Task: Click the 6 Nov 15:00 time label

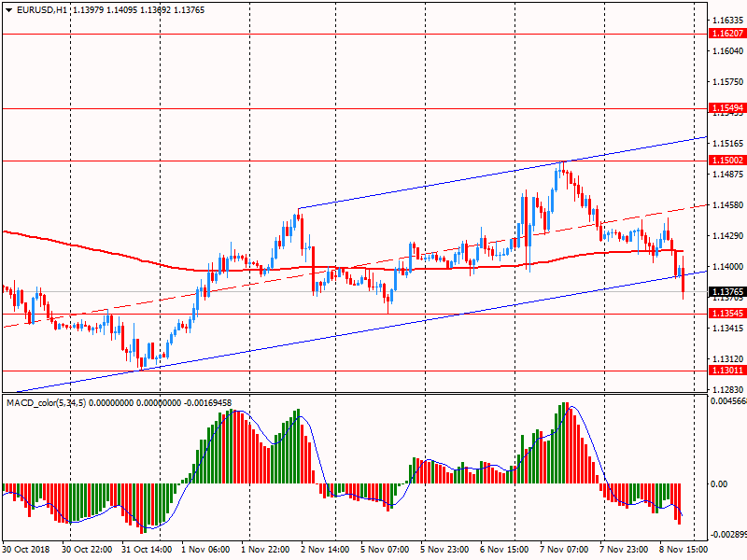Action: click(504, 551)
